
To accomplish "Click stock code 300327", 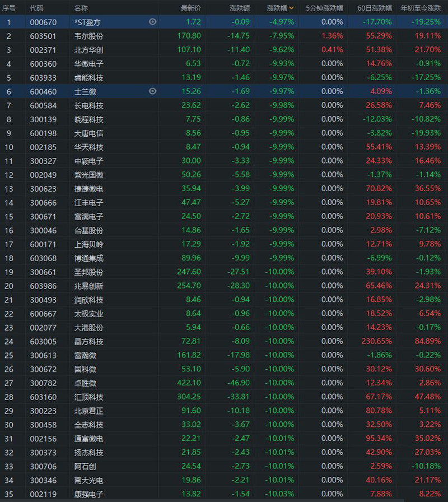I will pyautogui.click(x=43, y=161).
